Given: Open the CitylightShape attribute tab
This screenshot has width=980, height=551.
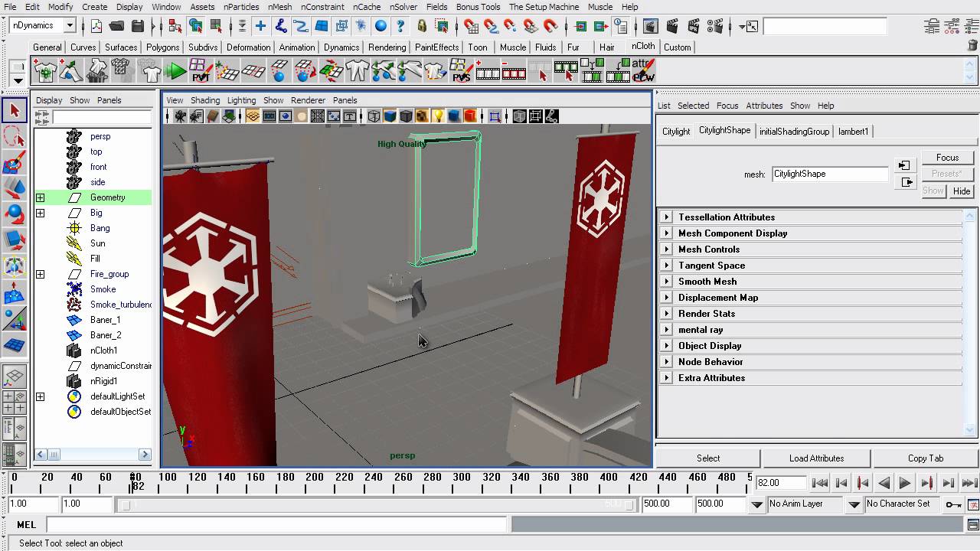Looking at the screenshot, I should [724, 131].
